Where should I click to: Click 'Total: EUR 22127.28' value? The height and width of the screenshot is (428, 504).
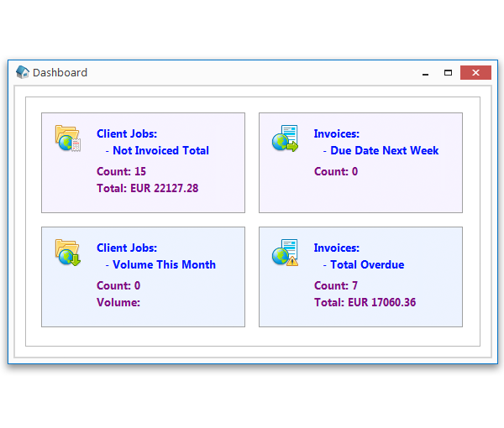(148, 188)
